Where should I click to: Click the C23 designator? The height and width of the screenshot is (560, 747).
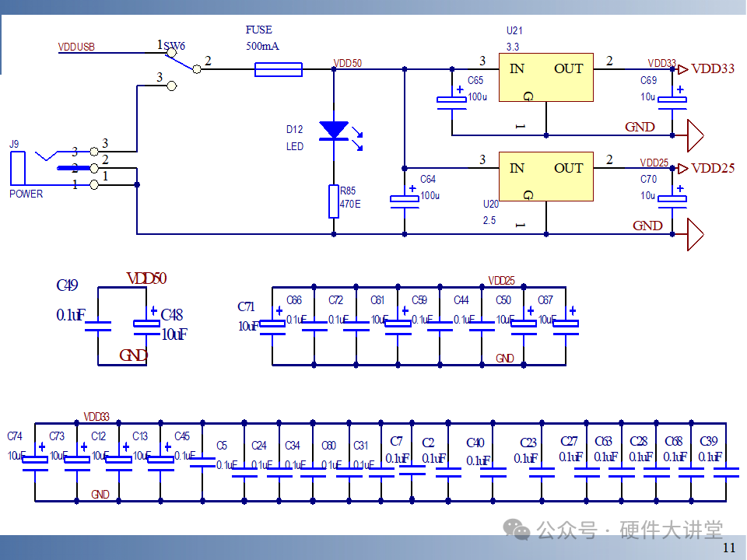(x=528, y=443)
